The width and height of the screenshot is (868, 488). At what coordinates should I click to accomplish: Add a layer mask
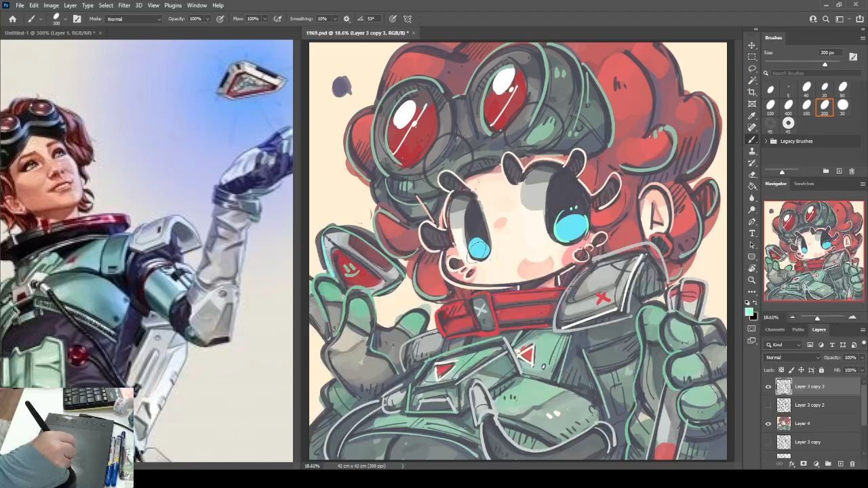(804, 464)
